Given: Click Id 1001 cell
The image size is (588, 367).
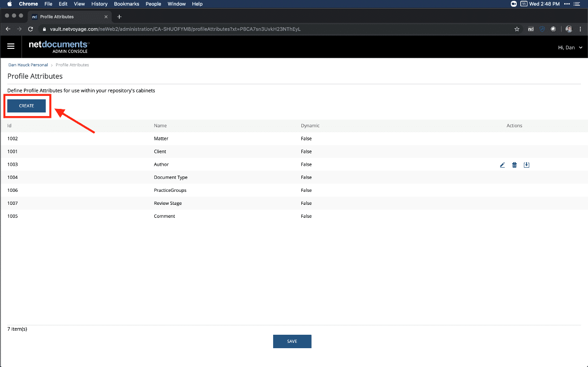Looking at the screenshot, I should coord(13,152).
